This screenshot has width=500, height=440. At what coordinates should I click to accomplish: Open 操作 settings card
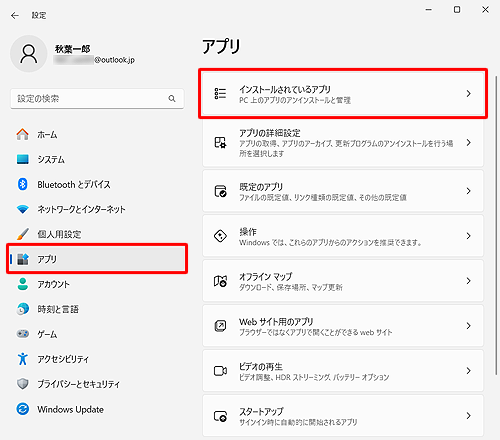pyautogui.click(x=343, y=236)
